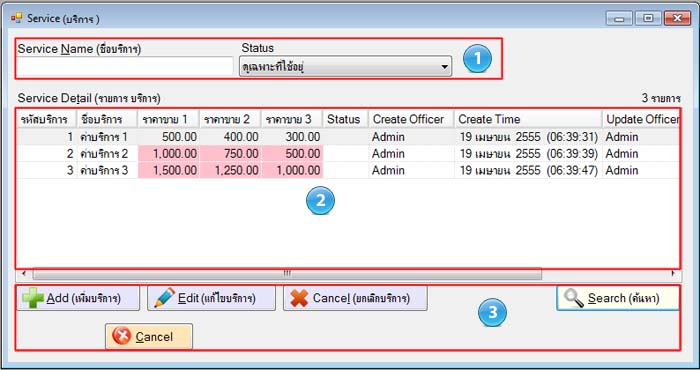Select the row ค่าบริการ 3

[349, 170]
